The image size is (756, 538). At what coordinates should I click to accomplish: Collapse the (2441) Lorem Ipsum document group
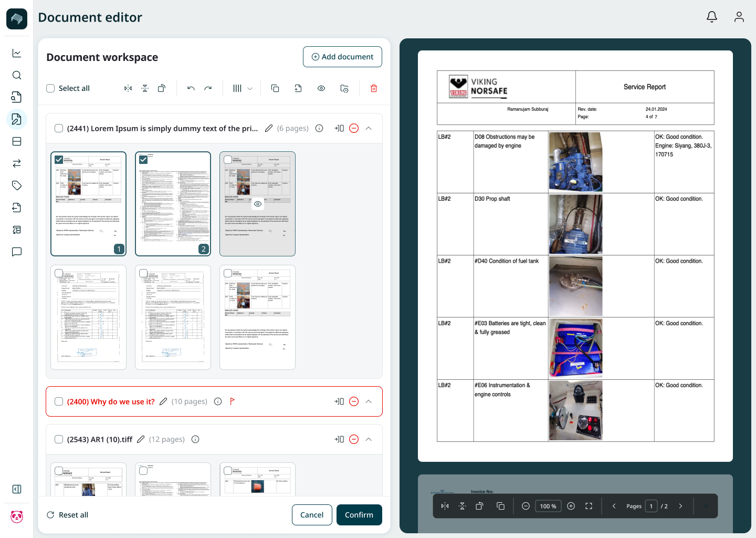click(369, 128)
